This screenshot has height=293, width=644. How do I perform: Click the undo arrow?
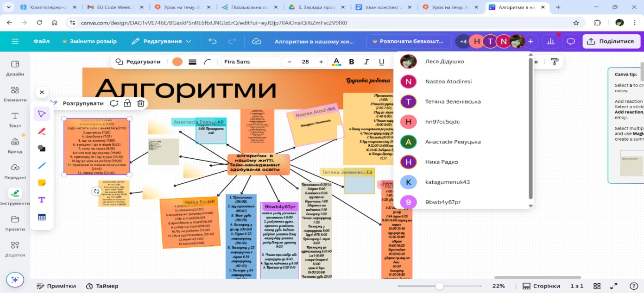click(x=213, y=41)
